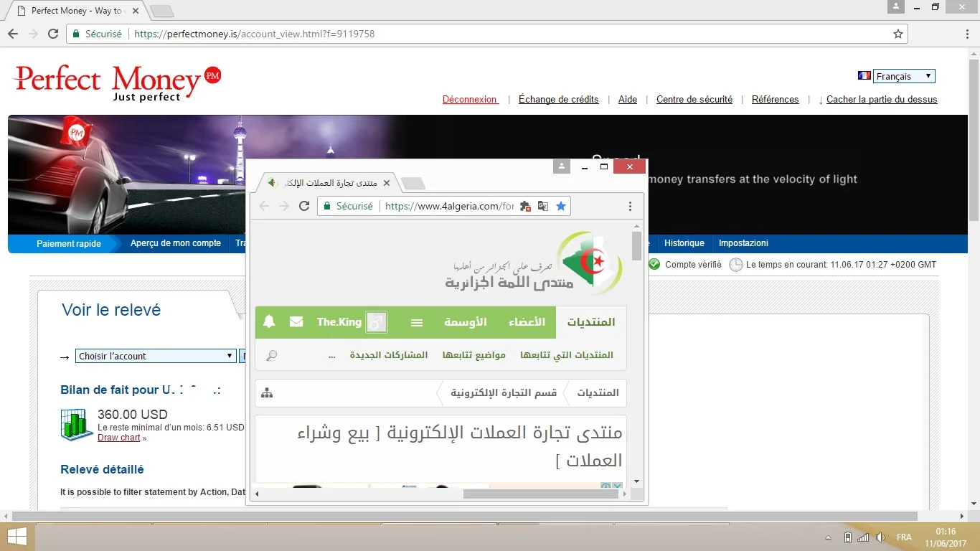Image resolution: width=980 pixels, height=551 pixels.
Task: Open a new tab in the 4algeria window
Action: tap(413, 184)
